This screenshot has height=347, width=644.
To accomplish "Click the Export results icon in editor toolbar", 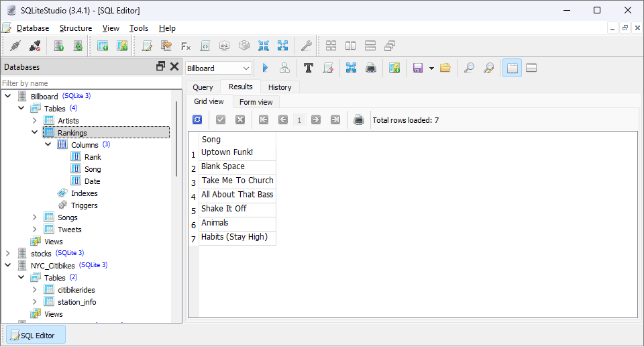I will pyautogui.click(x=351, y=68).
